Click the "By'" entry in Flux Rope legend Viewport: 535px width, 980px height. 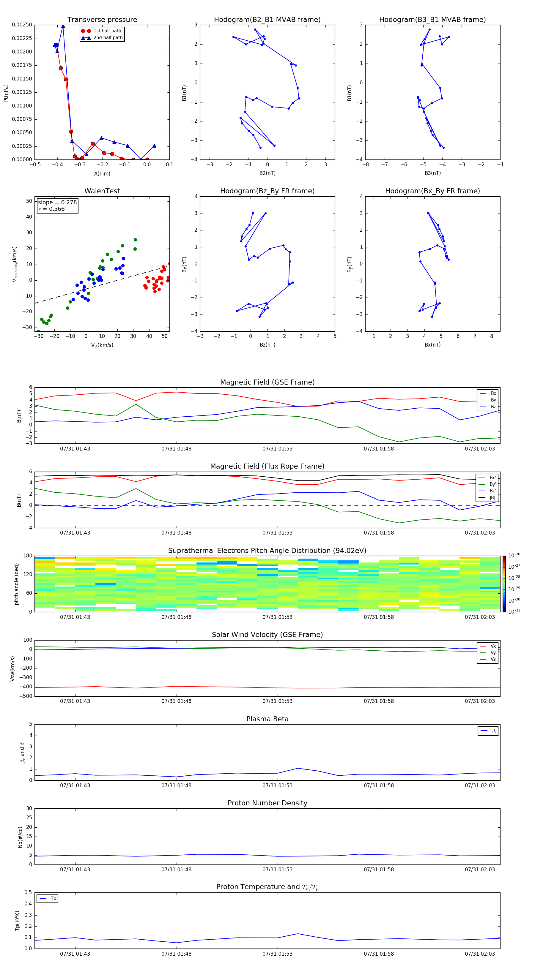click(487, 485)
